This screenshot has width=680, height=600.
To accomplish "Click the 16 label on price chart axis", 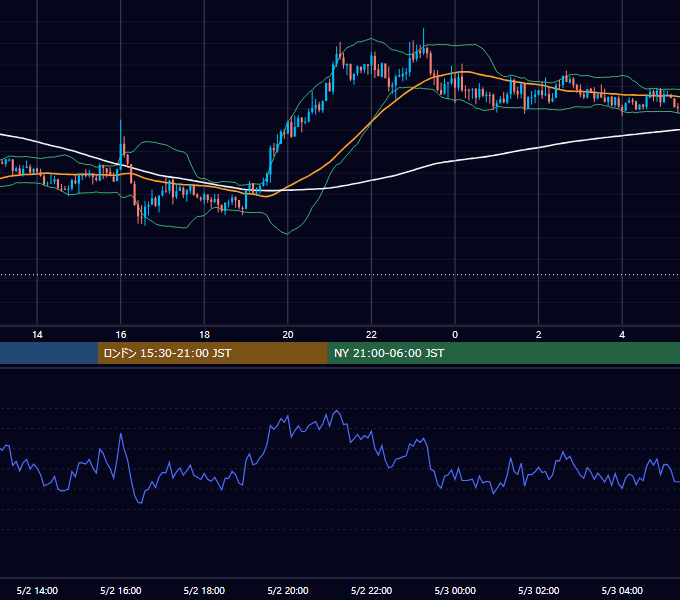I will click(x=121, y=335).
